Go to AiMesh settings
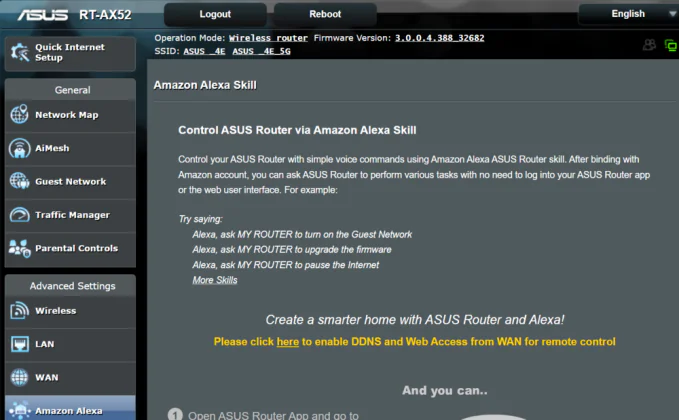The width and height of the screenshot is (679, 420). point(70,149)
